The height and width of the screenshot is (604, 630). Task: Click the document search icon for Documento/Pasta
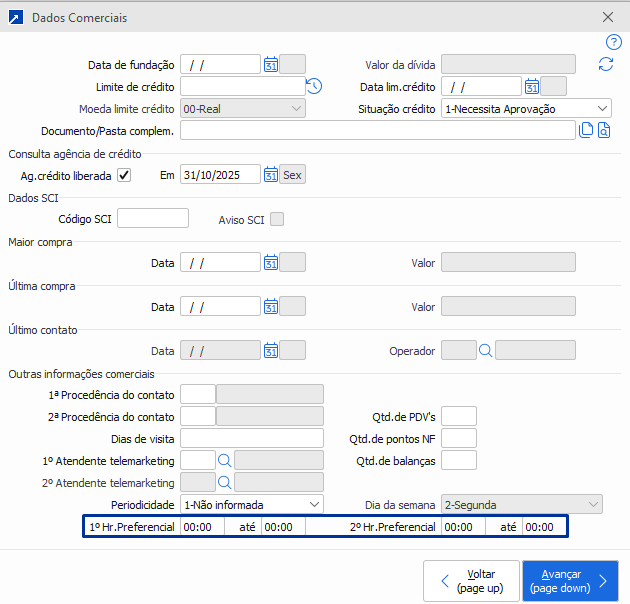tap(604, 130)
